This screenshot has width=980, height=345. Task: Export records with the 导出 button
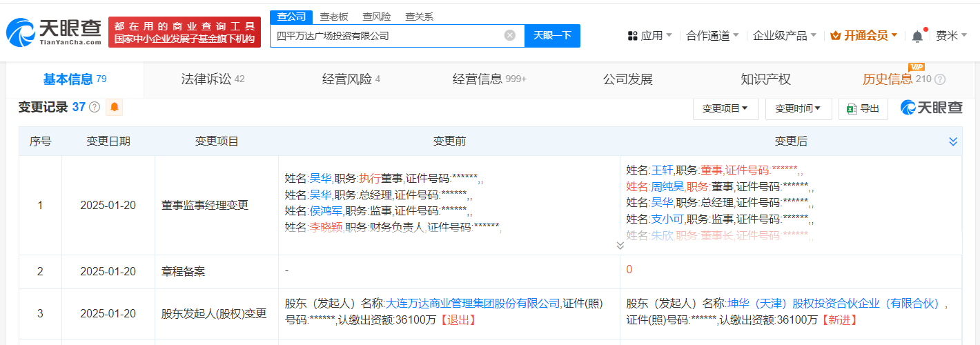click(x=863, y=108)
